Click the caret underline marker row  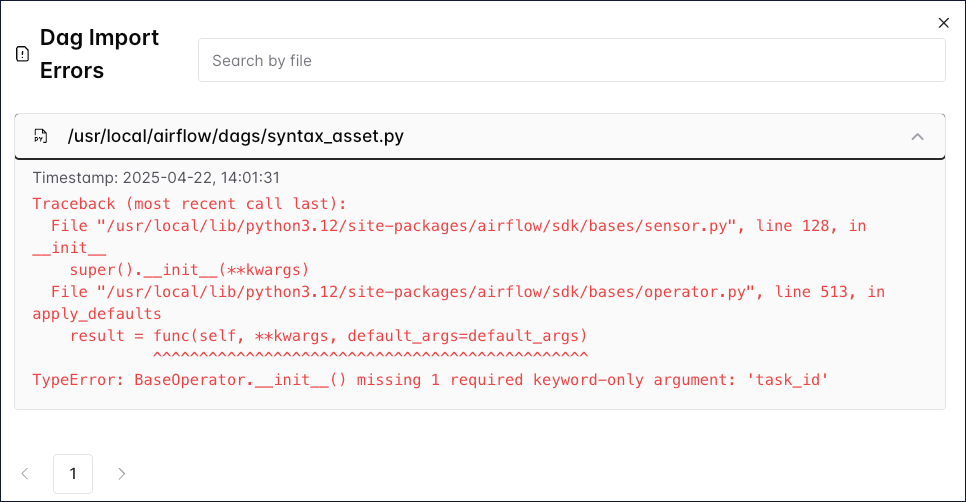click(x=370, y=357)
